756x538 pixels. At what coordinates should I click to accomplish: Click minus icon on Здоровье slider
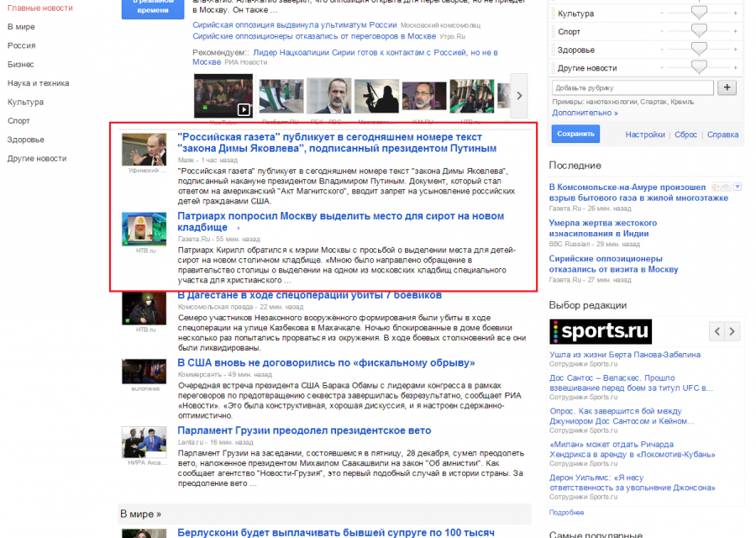[662, 50]
